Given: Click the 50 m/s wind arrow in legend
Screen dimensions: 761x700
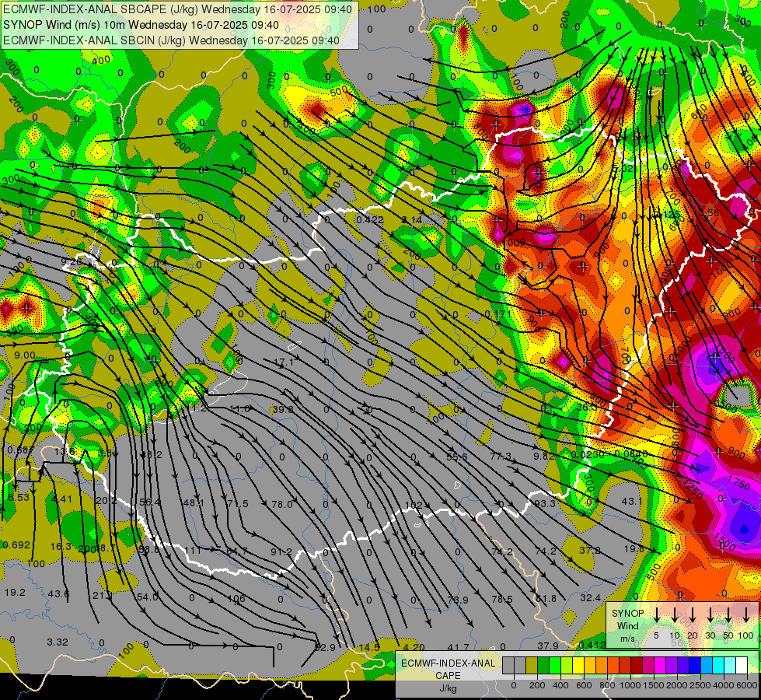Looking at the screenshot, I should (728, 615).
